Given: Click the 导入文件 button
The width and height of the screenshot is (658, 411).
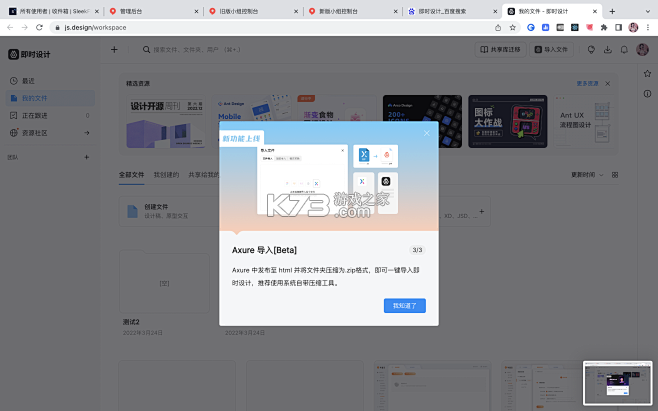Looking at the screenshot, I should (x=551, y=50).
